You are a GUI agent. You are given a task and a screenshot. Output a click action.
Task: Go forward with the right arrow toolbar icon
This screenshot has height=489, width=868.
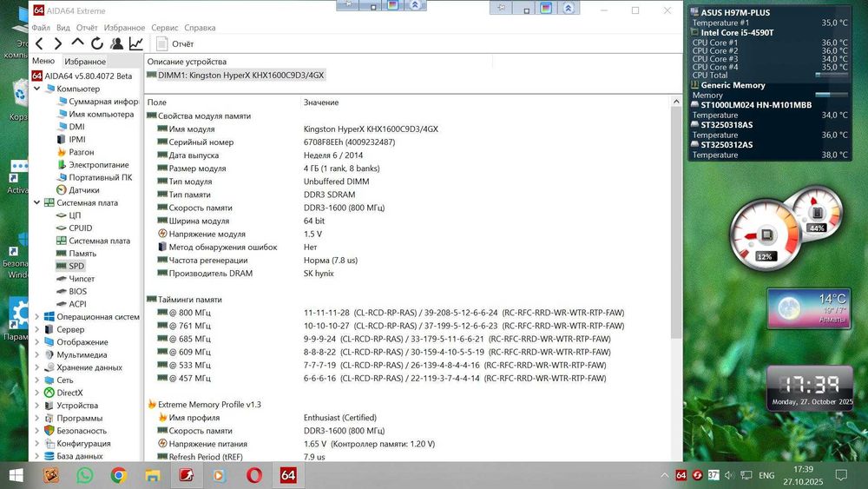point(57,43)
